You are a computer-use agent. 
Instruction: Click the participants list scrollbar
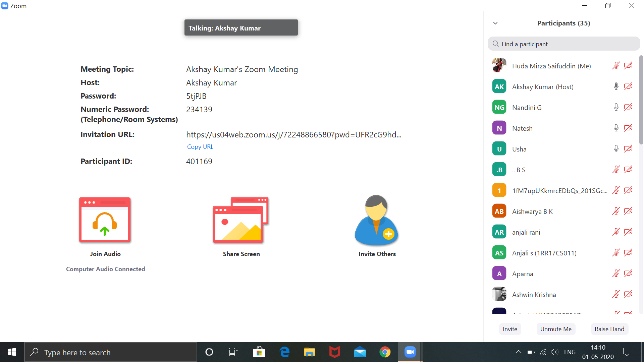[x=641, y=100]
